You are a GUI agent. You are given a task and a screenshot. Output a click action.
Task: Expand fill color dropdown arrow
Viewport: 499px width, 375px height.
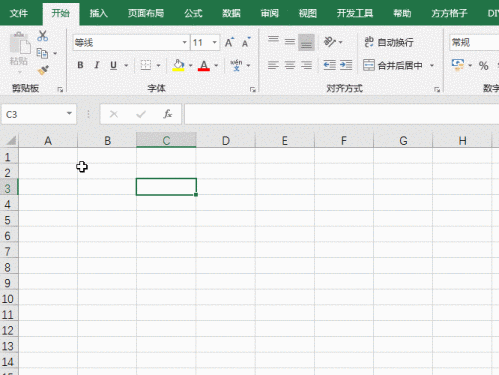pyautogui.click(x=190, y=65)
